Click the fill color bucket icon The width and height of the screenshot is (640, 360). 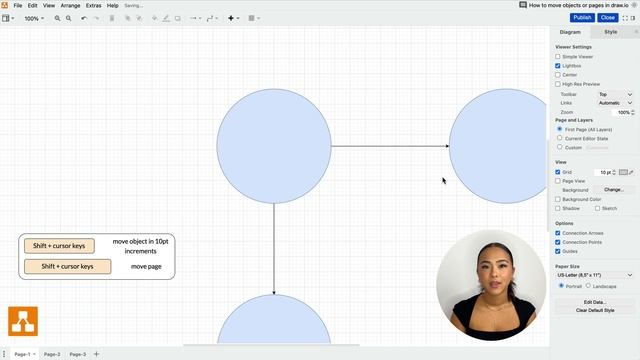[154, 18]
